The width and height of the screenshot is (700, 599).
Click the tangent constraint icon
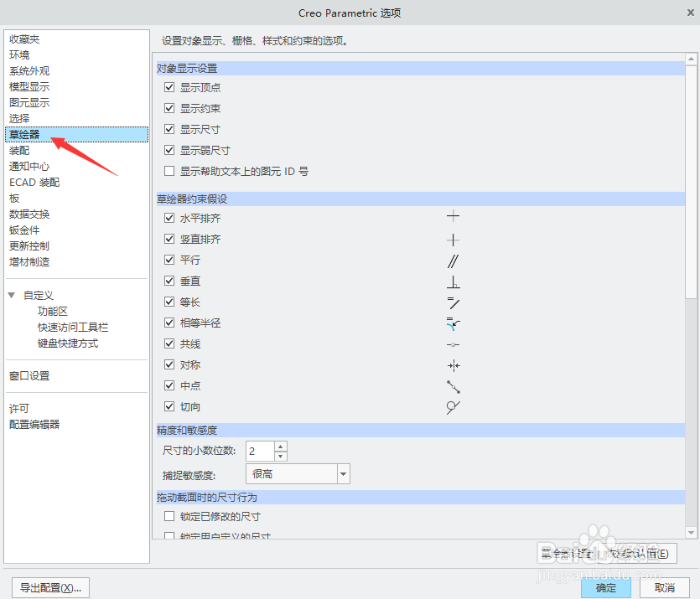pos(454,407)
